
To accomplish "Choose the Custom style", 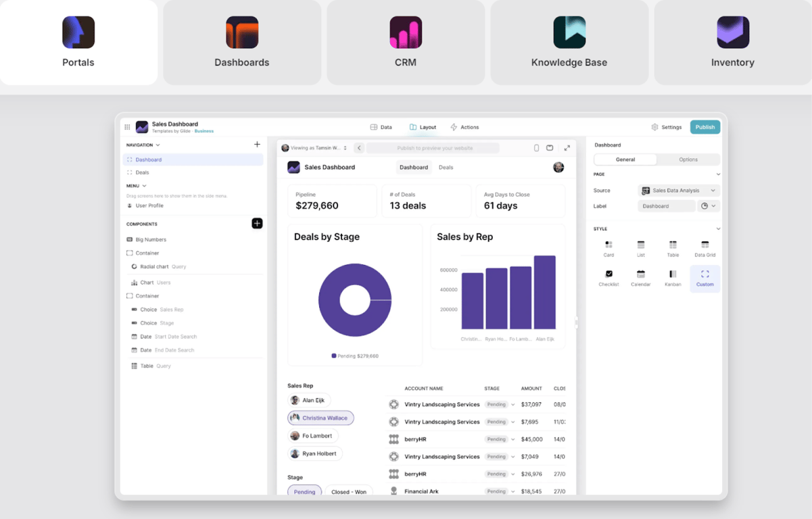I will coord(704,278).
